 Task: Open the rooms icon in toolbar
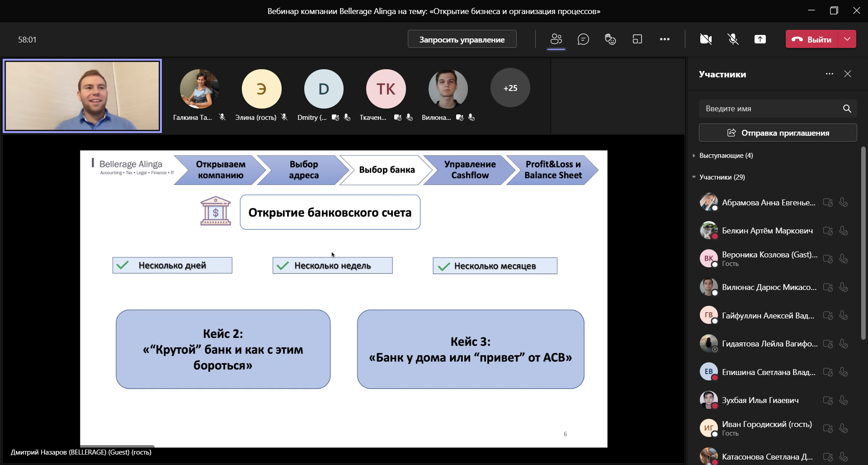coord(637,39)
